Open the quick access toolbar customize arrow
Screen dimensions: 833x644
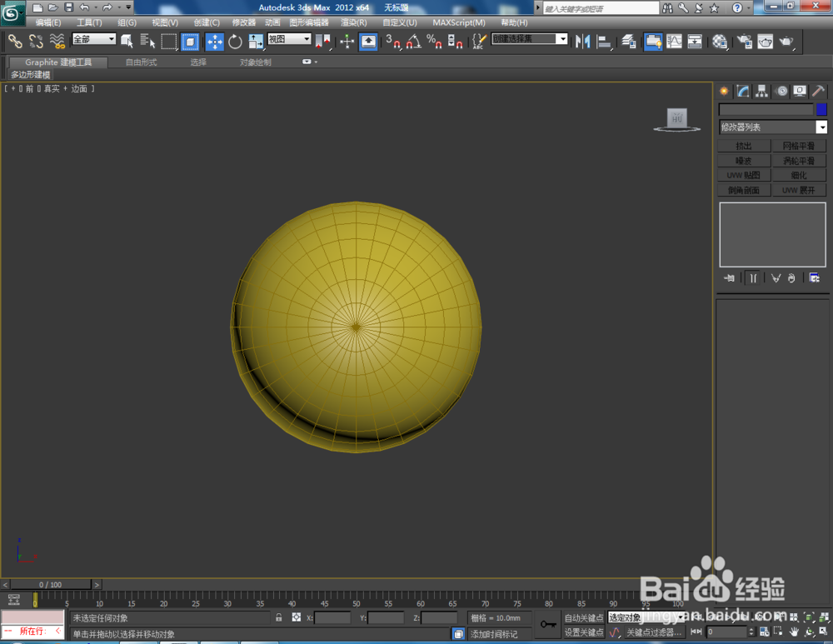pos(128,7)
